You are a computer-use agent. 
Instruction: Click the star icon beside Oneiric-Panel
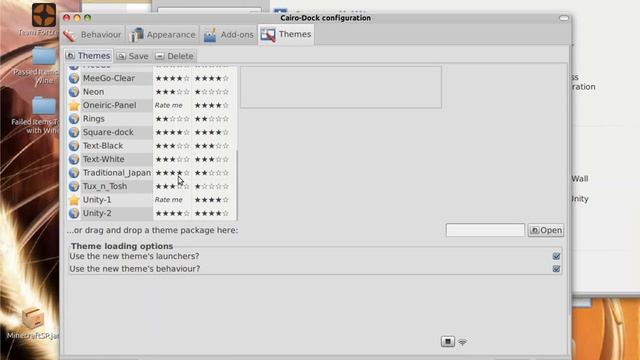(x=74, y=105)
